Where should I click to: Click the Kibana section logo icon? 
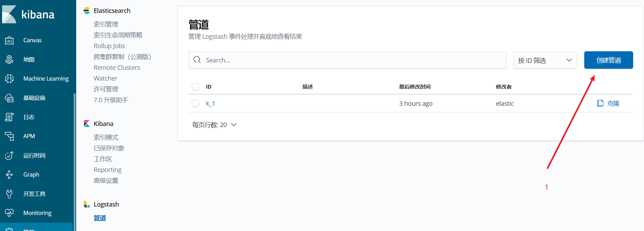coord(87,124)
